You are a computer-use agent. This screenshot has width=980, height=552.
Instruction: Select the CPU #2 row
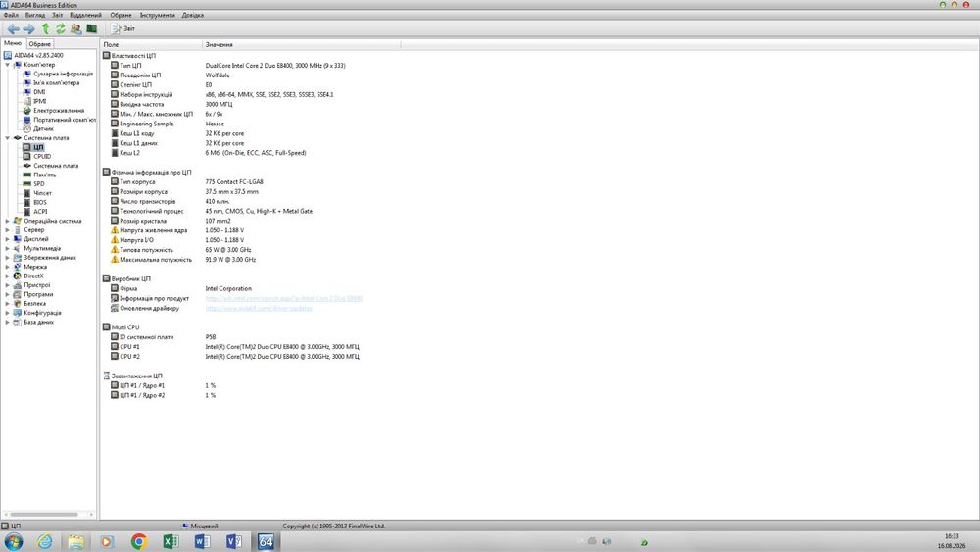pos(234,356)
